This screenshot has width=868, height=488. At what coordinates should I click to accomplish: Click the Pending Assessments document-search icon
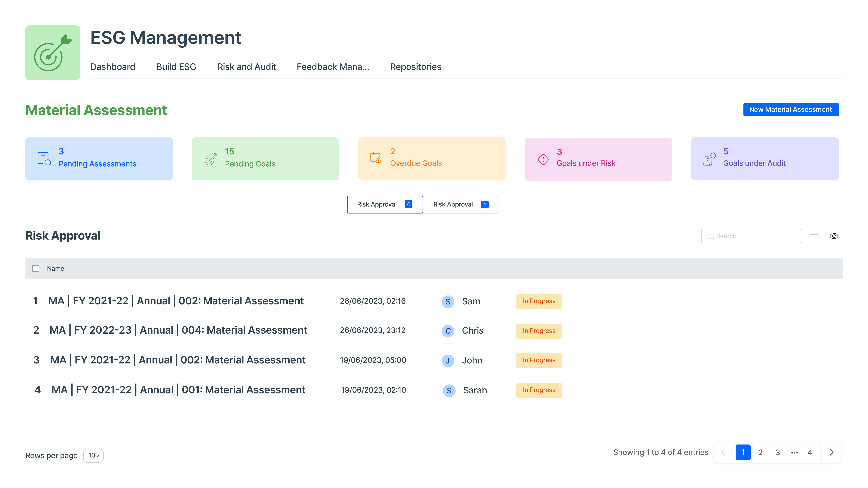point(44,158)
